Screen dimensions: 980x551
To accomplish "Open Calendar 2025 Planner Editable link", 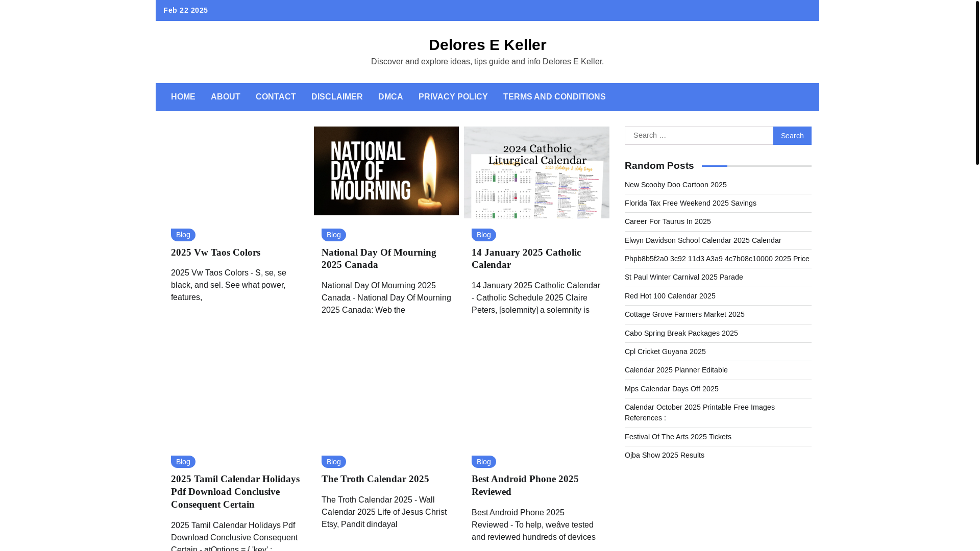I will (x=676, y=370).
